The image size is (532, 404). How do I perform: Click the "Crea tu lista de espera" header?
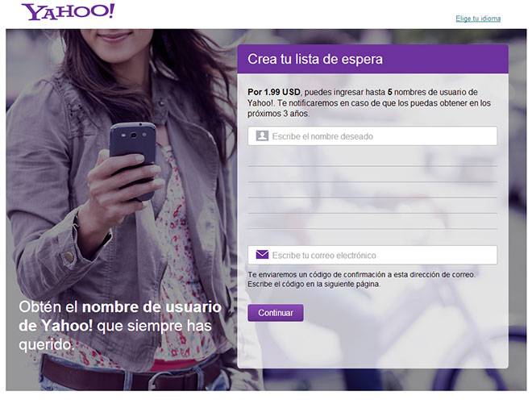tap(373, 59)
